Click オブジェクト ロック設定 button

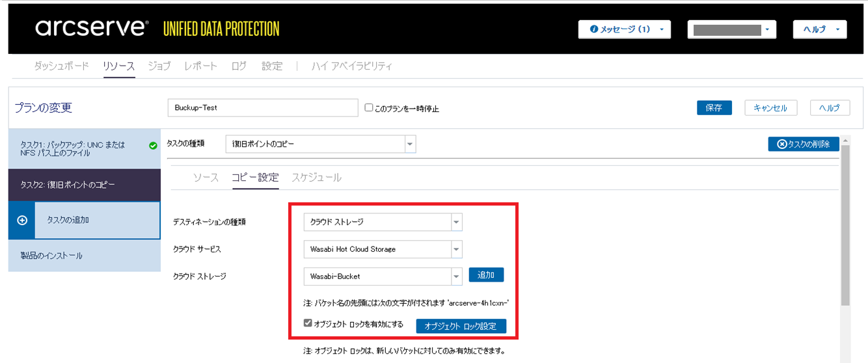[x=461, y=326]
